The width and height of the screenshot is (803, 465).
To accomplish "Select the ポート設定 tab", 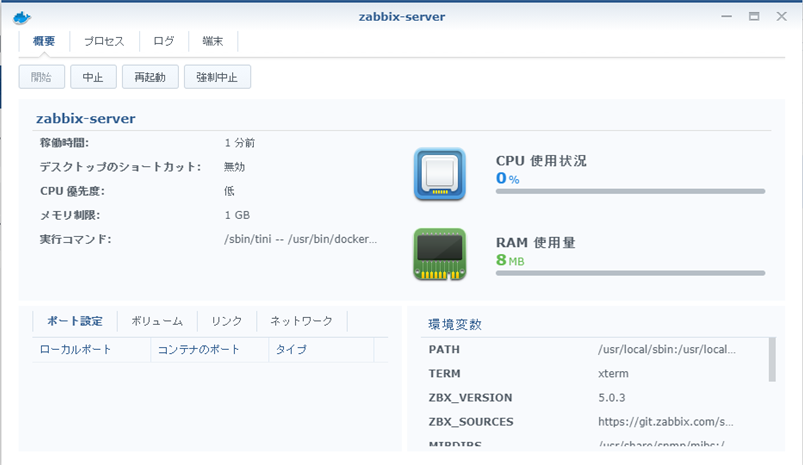I will (x=75, y=321).
